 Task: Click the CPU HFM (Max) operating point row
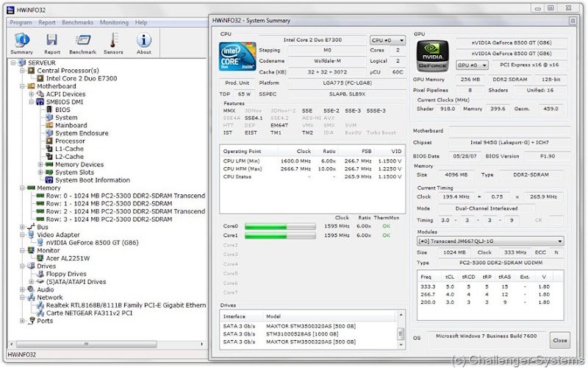(x=312, y=169)
